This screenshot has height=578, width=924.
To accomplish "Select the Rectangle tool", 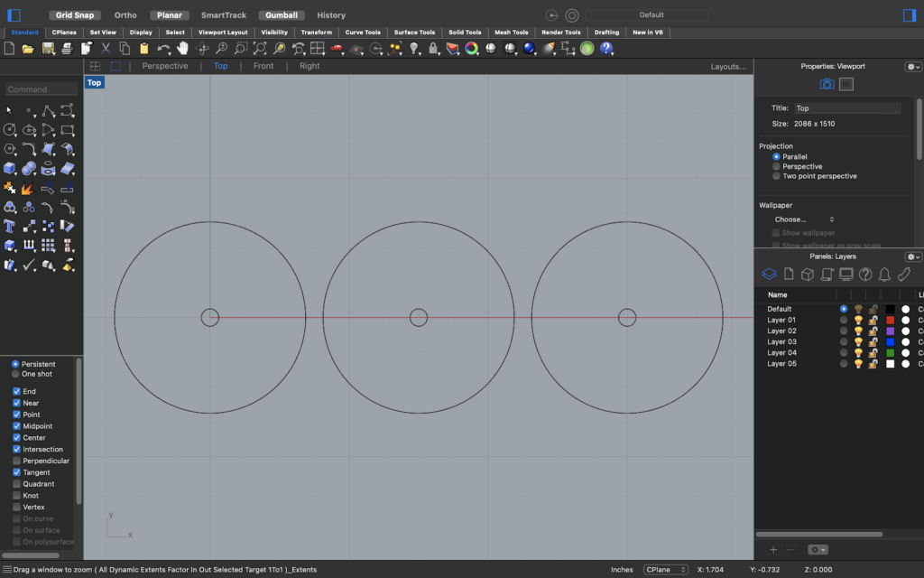I will (x=67, y=130).
